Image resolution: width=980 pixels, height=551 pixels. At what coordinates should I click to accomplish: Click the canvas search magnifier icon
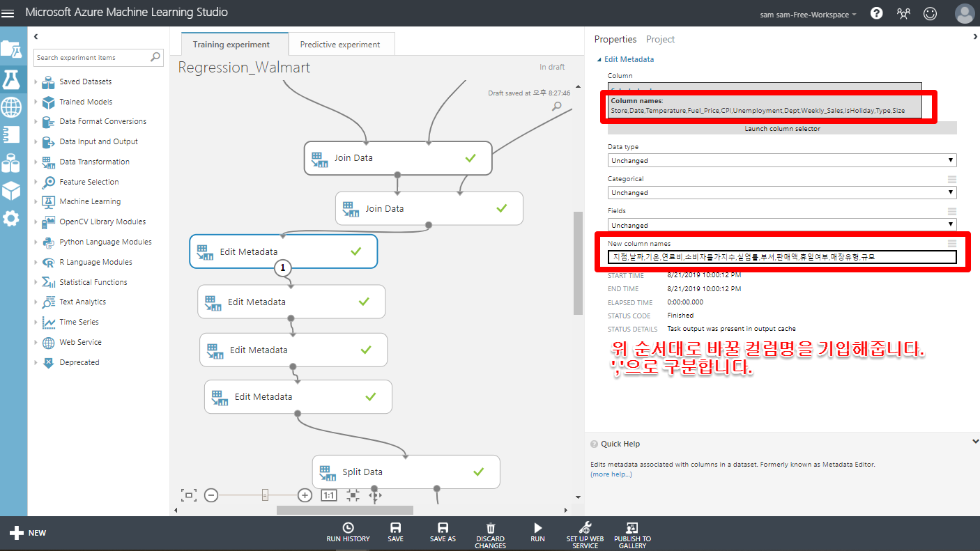(x=557, y=106)
